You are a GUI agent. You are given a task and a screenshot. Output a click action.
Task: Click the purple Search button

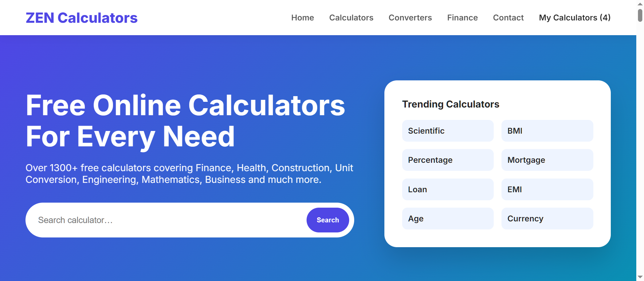coord(328,220)
